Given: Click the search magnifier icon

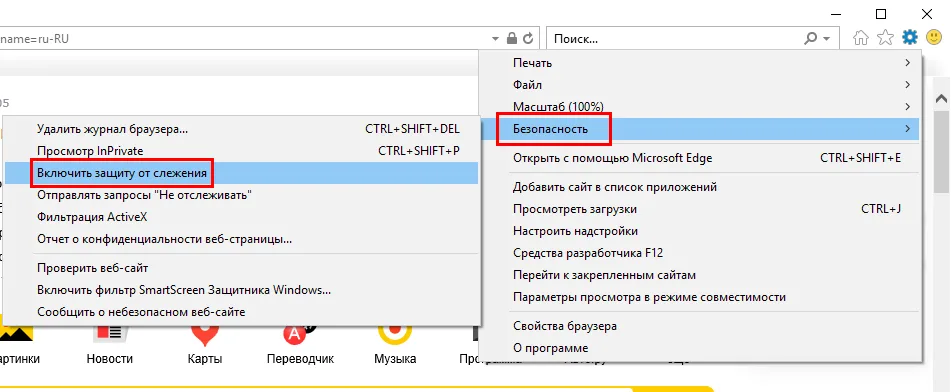Looking at the screenshot, I should tap(810, 39).
